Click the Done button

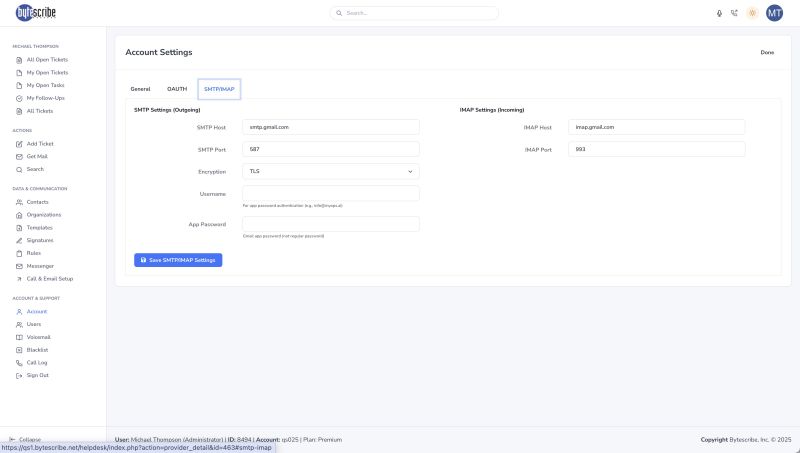click(767, 52)
